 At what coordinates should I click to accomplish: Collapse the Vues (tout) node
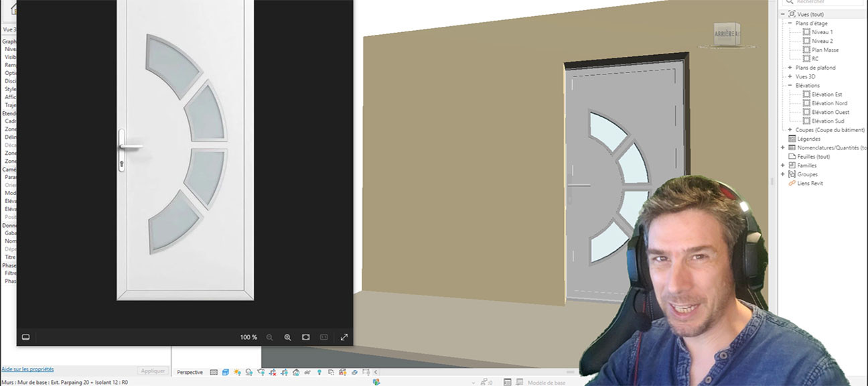click(x=783, y=14)
